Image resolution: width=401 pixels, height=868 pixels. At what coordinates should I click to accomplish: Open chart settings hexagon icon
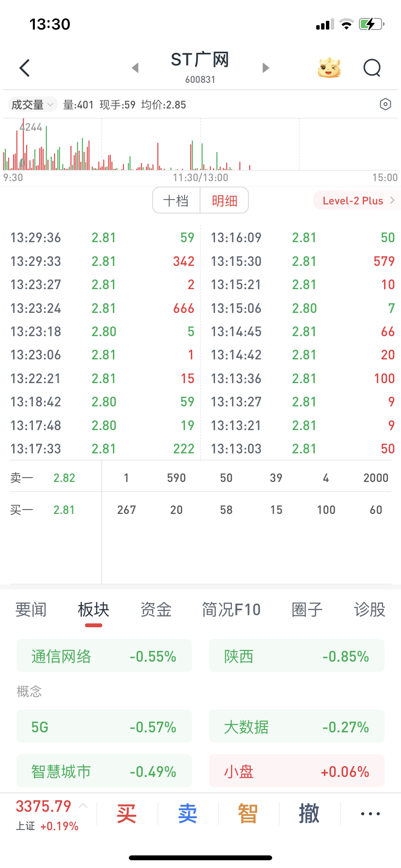tap(386, 104)
